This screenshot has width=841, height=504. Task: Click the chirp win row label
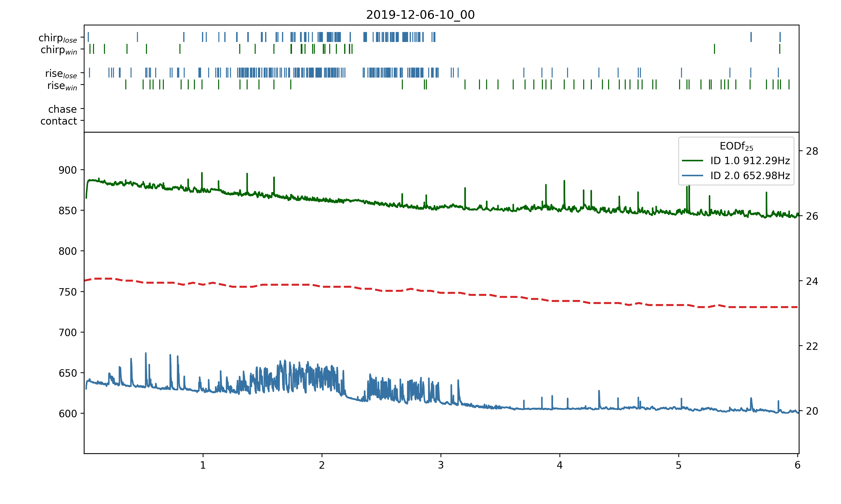pos(59,50)
